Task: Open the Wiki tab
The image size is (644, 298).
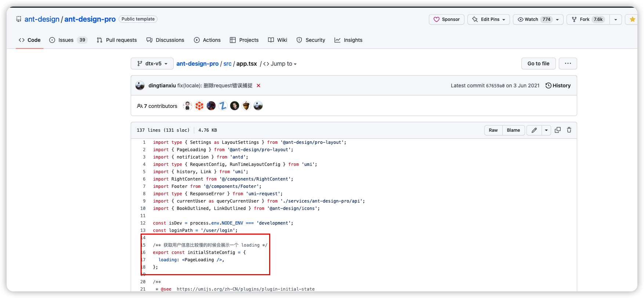Action: coord(278,40)
